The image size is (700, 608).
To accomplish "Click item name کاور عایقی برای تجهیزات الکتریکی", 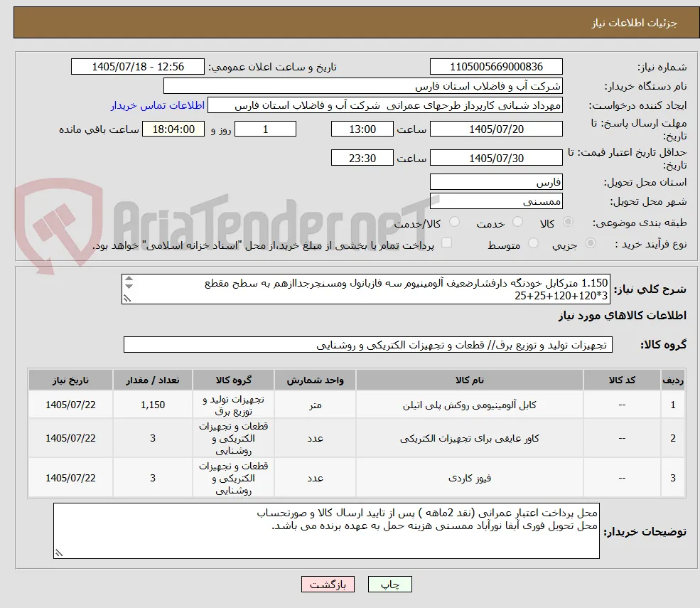I will pos(469,438).
